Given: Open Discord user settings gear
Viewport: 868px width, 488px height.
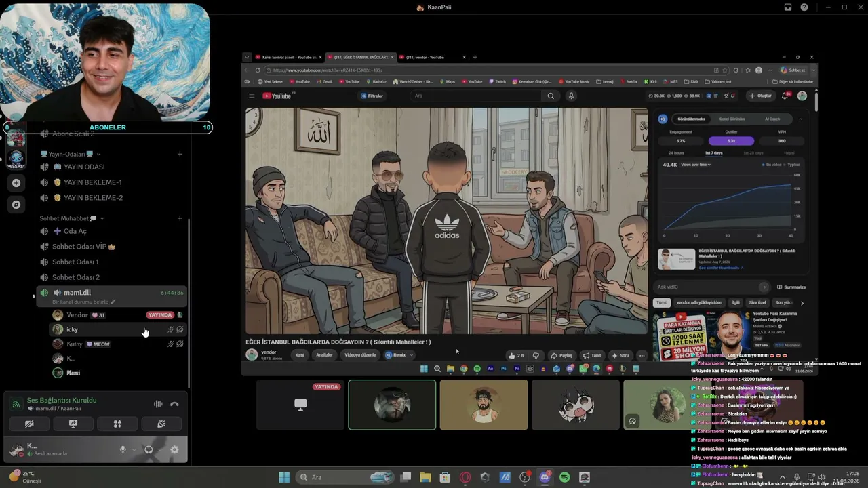Looking at the screenshot, I should click(x=174, y=449).
